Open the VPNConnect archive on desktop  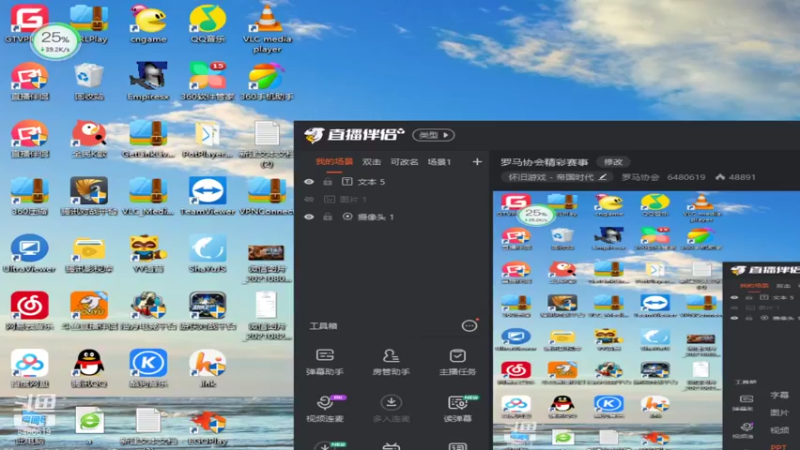tap(267, 196)
